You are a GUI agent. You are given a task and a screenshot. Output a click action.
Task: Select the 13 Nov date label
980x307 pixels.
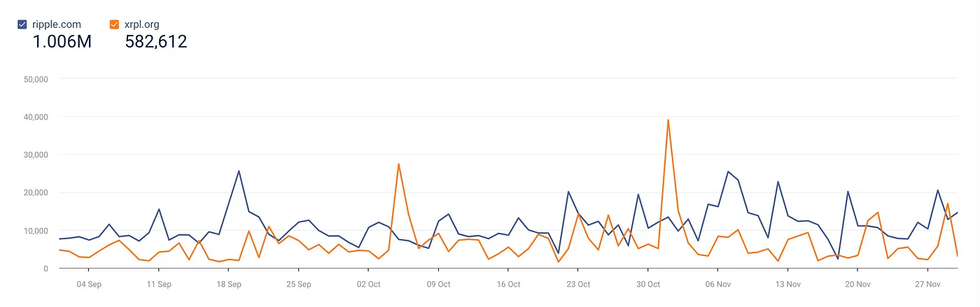pos(788,285)
